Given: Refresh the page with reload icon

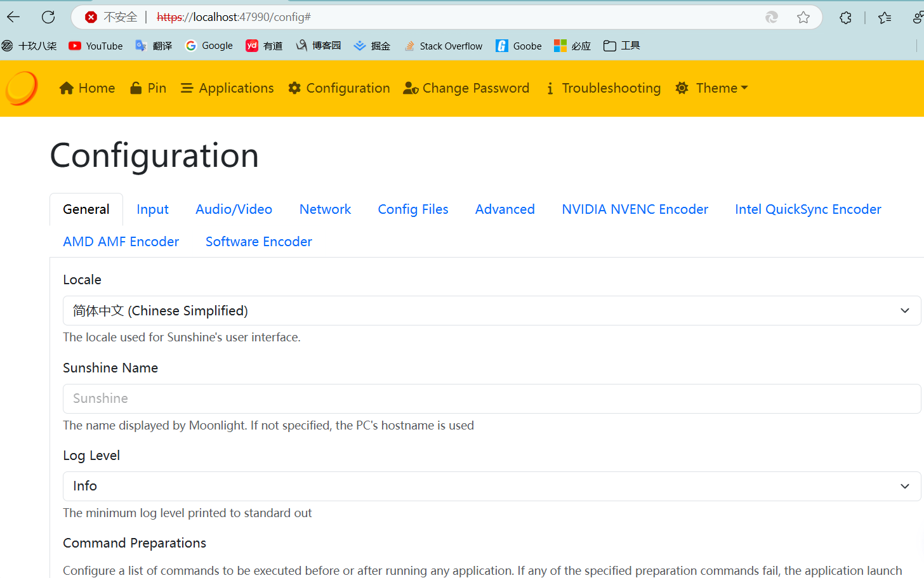Looking at the screenshot, I should click(x=48, y=17).
